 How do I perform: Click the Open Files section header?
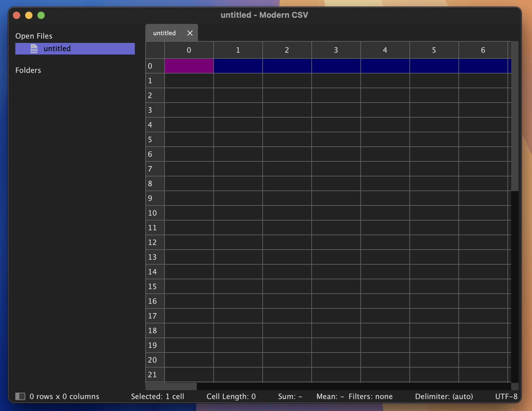(x=34, y=36)
